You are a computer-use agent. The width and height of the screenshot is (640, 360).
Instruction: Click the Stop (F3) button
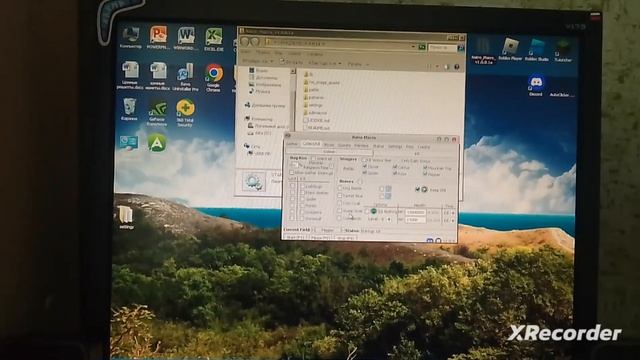coord(346,238)
